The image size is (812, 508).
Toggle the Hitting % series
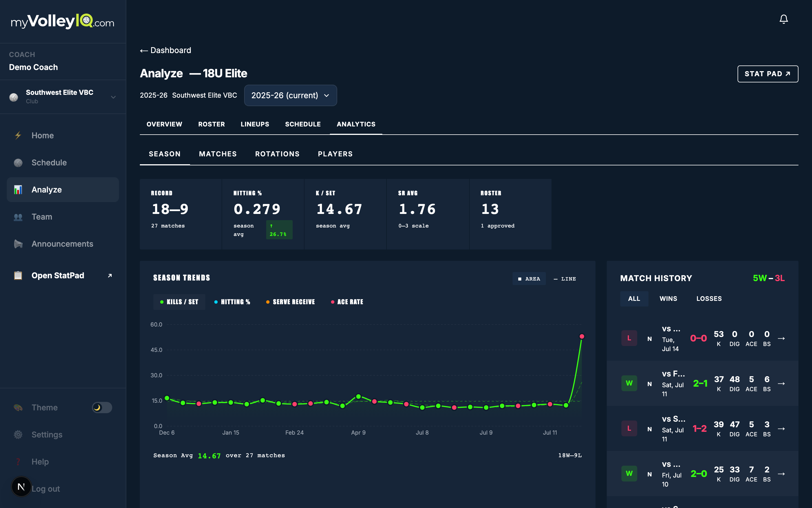(232, 302)
